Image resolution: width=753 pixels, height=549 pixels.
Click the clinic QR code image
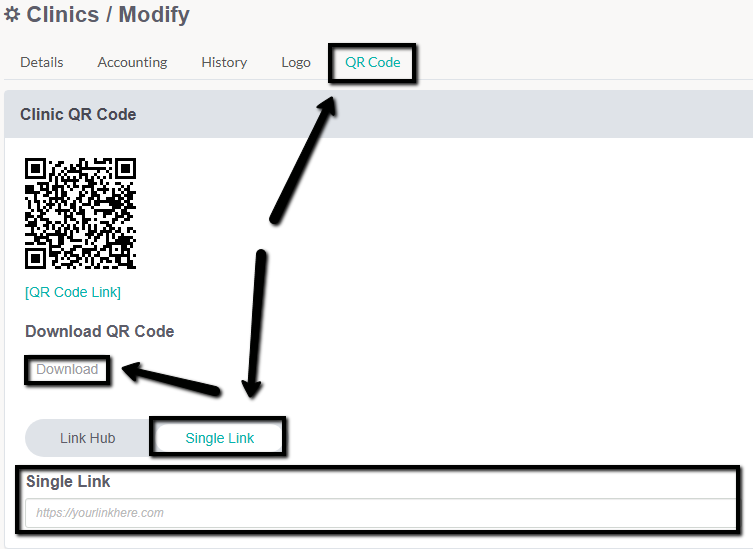click(x=81, y=213)
